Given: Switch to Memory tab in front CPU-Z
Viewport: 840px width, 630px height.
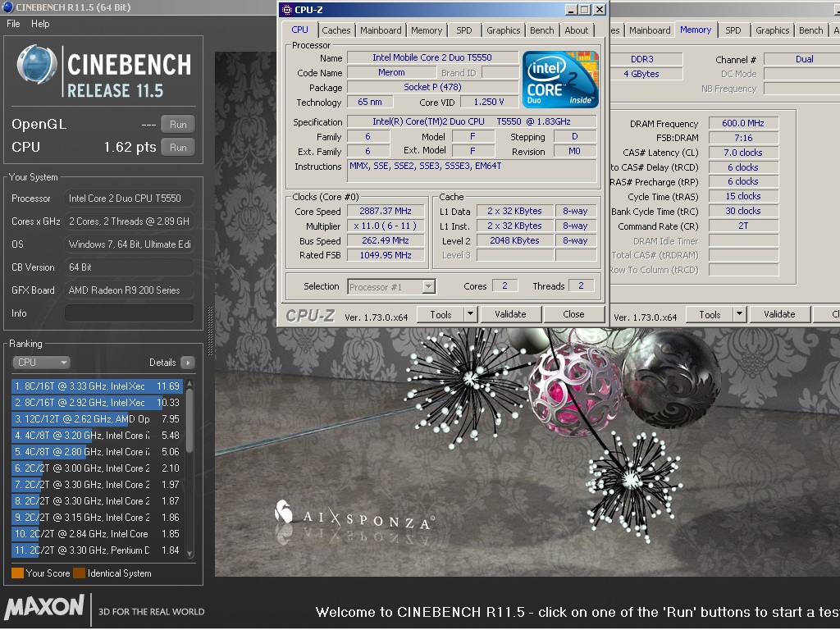Looking at the screenshot, I should [427, 30].
